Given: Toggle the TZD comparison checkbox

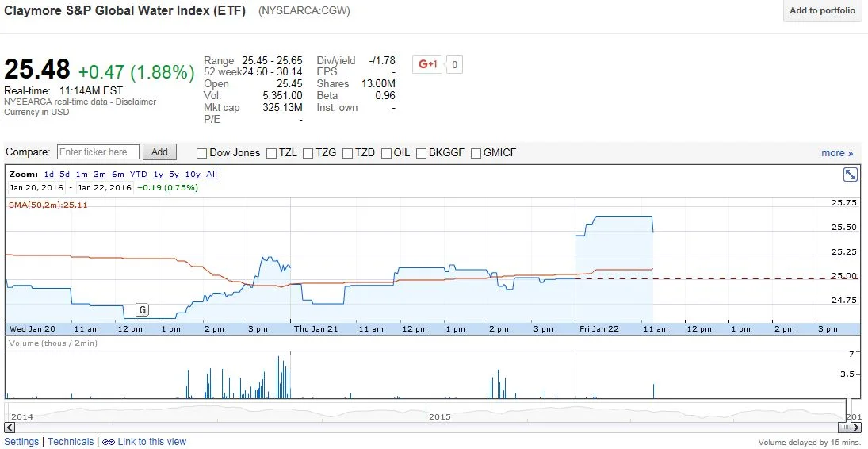Looking at the screenshot, I should click(347, 153).
